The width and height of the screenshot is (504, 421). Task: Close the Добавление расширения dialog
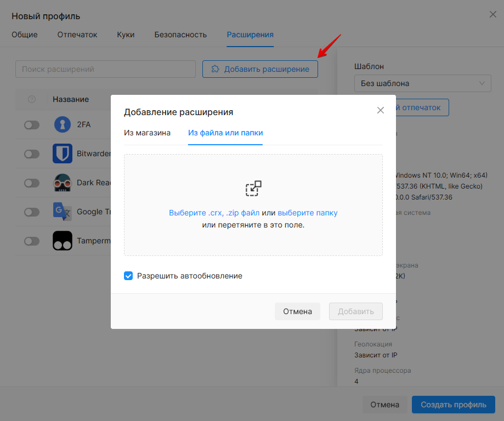click(x=381, y=110)
